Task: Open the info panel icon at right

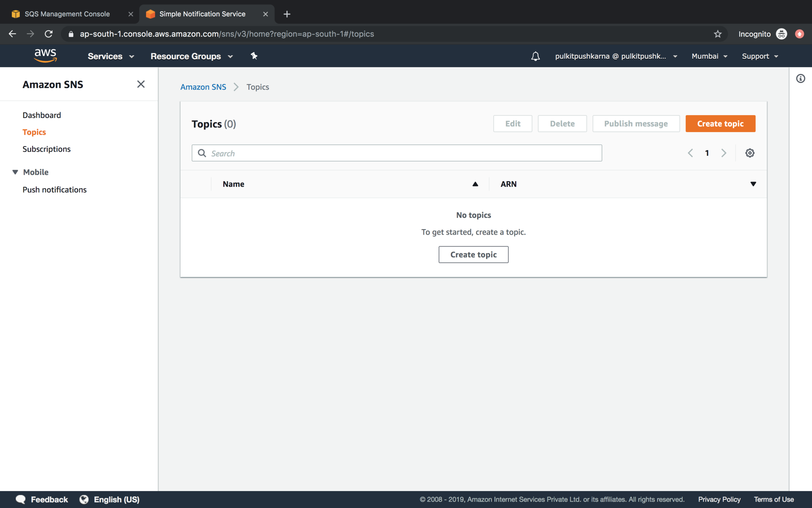Action: click(x=800, y=79)
